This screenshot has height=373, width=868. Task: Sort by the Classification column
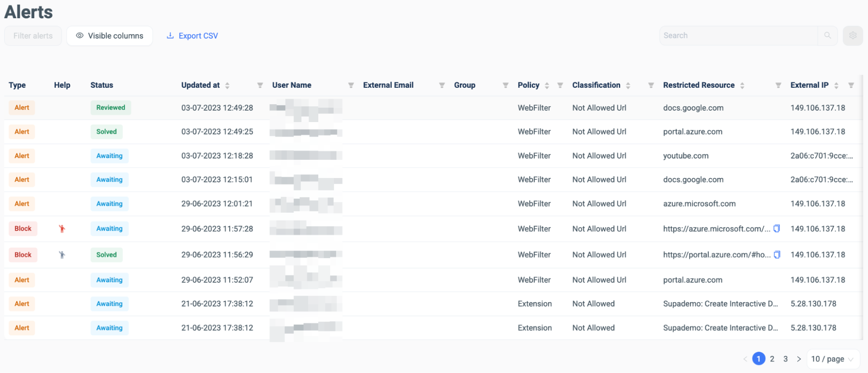[x=628, y=86]
